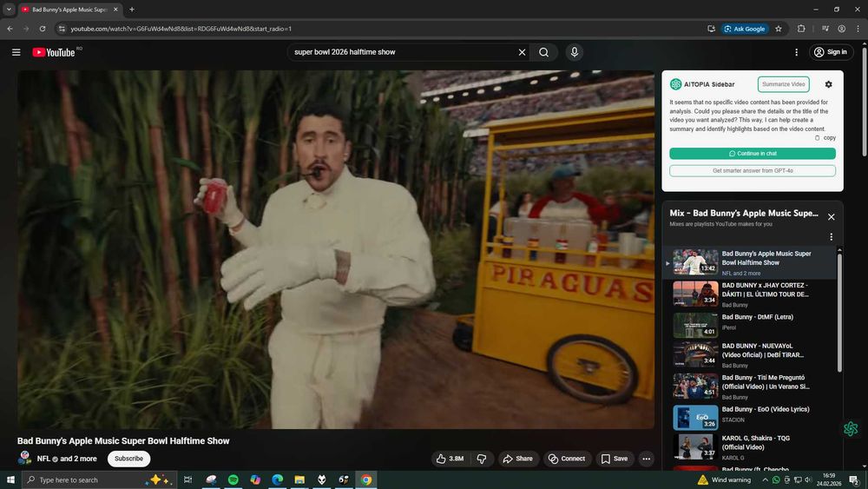Image resolution: width=868 pixels, height=489 pixels.
Task: Click the browser address bar URL
Action: (181, 29)
